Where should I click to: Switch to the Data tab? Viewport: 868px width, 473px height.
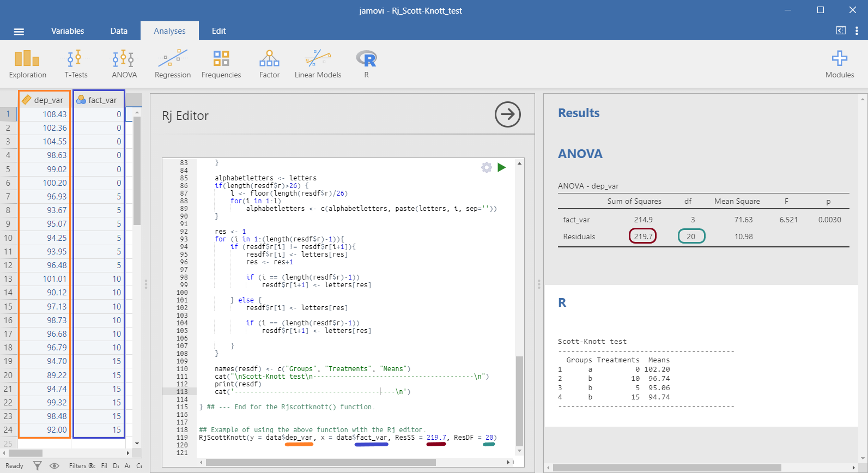point(119,31)
